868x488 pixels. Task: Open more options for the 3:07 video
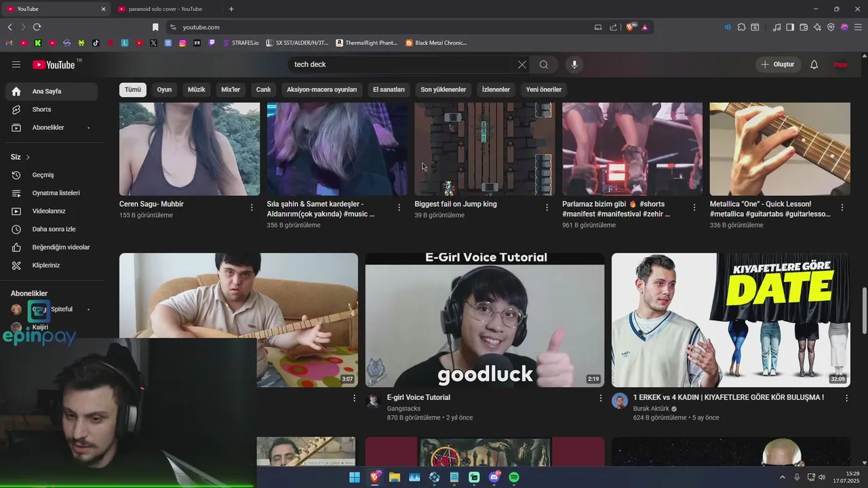pyautogui.click(x=354, y=399)
